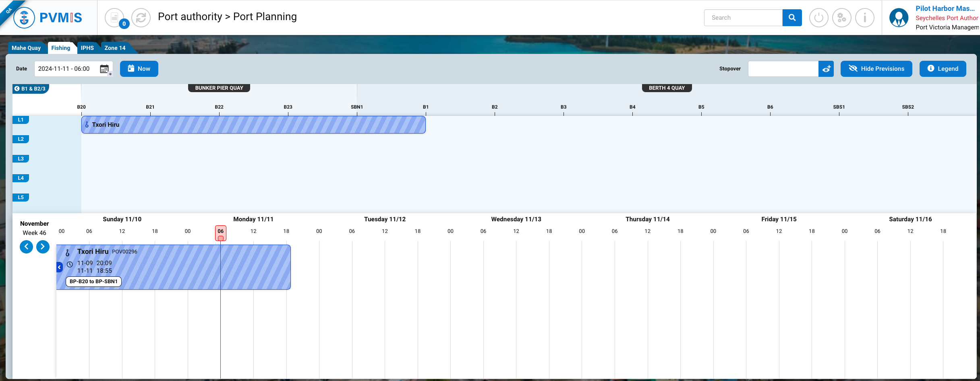Click the PVMIS anchor logo
The image size is (980, 381).
tap(24, 18)
